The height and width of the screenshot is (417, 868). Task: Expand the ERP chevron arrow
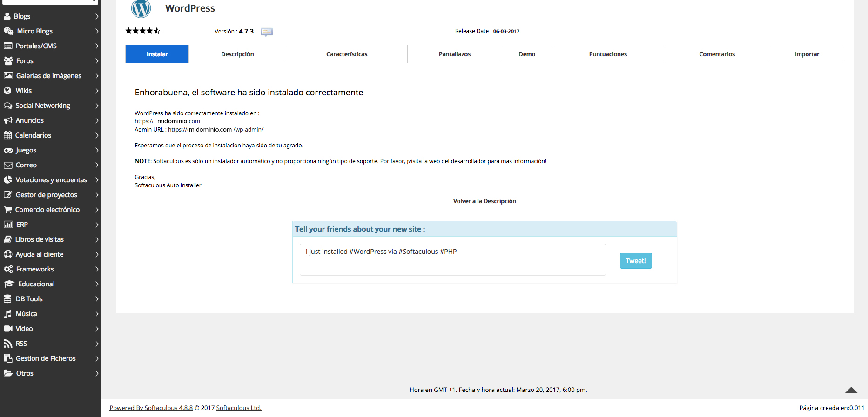pyautogui.click(x=97, y=225)
